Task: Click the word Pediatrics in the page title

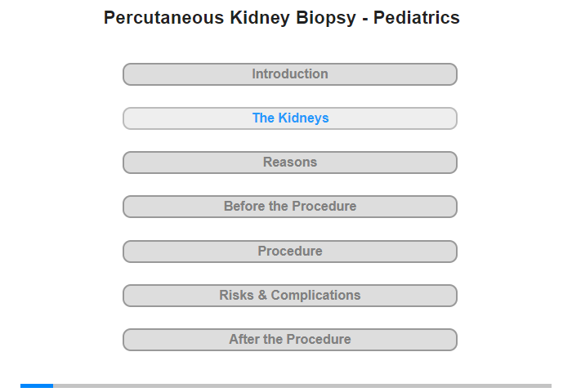Action: pos(416,18)
